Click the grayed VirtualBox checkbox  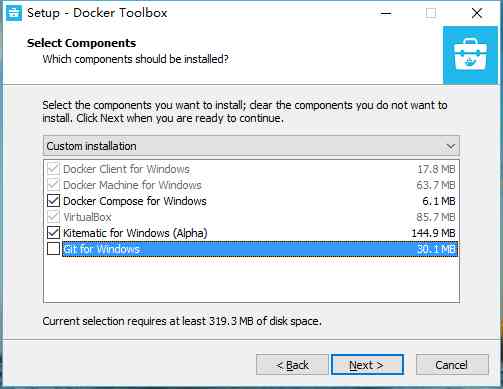pyautogui.click(x=53, y=217)
